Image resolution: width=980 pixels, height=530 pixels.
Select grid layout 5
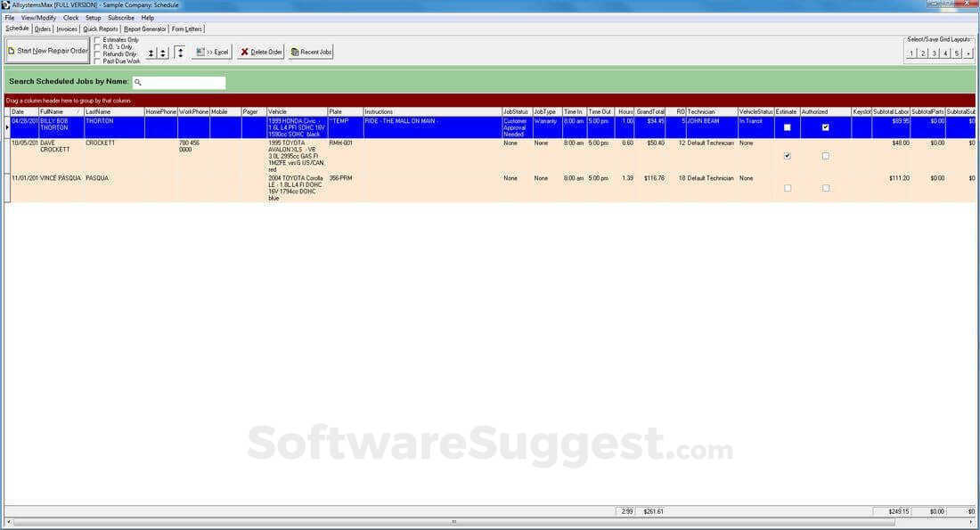956,53
